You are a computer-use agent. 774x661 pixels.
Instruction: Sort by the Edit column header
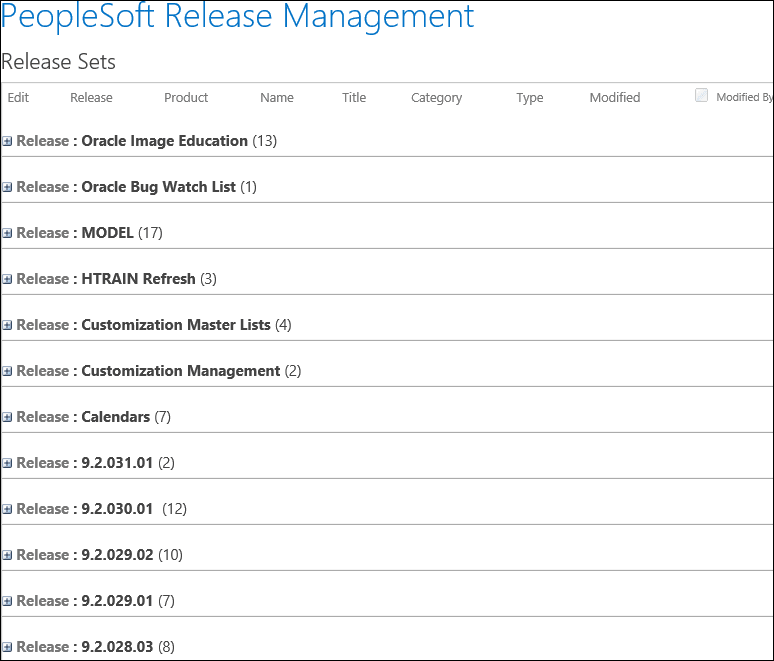18,97
